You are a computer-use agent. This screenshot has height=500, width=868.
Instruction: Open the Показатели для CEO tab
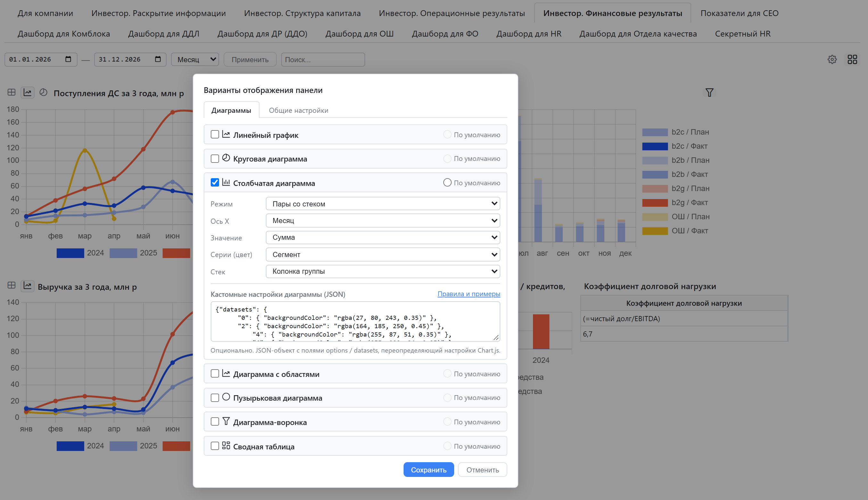click(x=739, y=13)
